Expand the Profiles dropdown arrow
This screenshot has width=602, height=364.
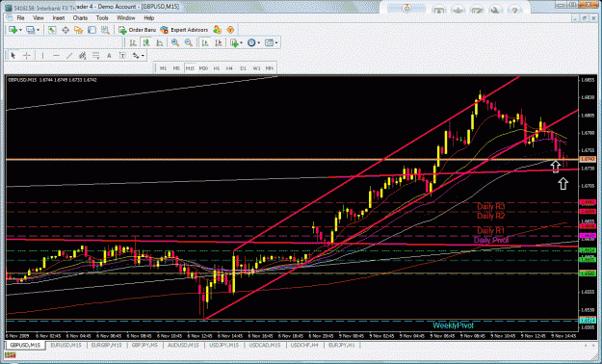(x=38, y=30)
